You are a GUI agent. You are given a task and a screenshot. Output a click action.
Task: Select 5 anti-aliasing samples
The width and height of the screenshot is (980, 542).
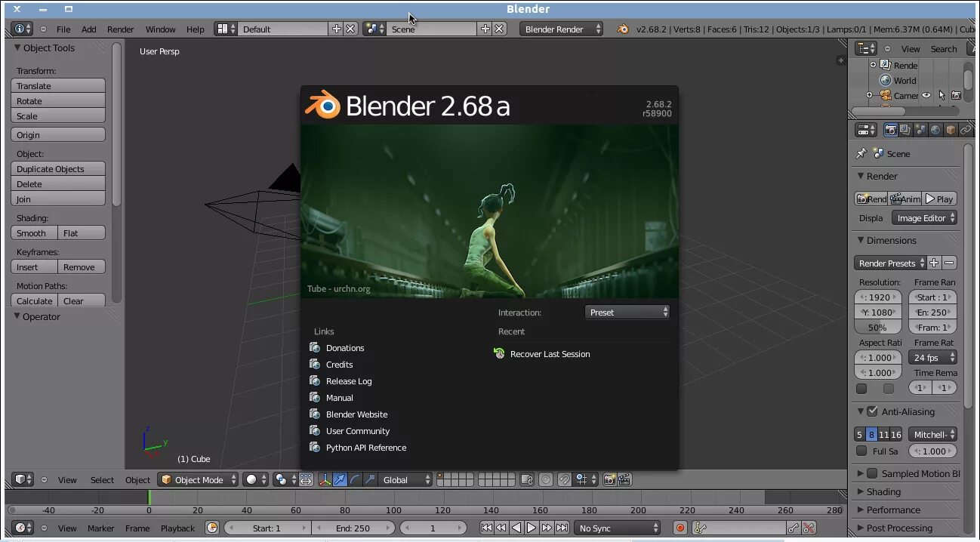(859, 434)
